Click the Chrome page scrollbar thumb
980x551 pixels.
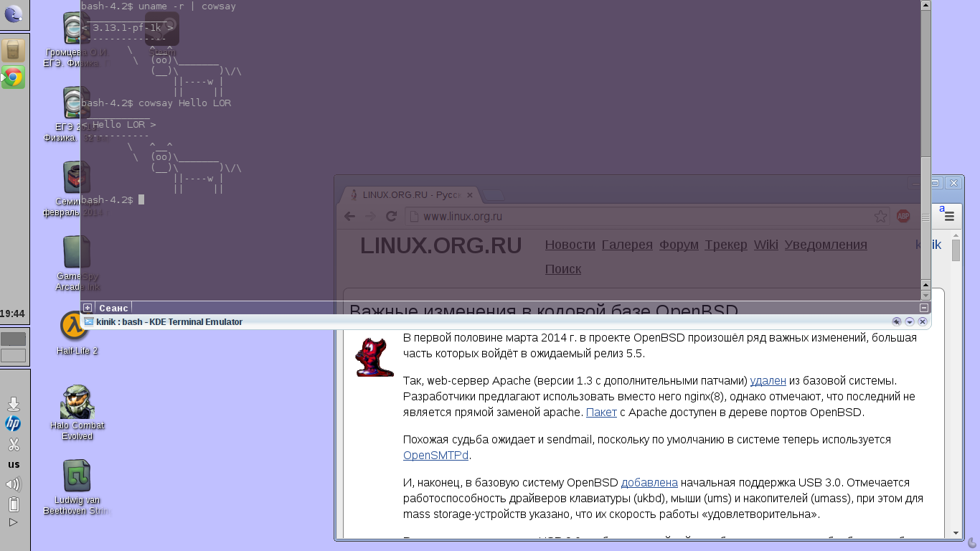[956, 250]
